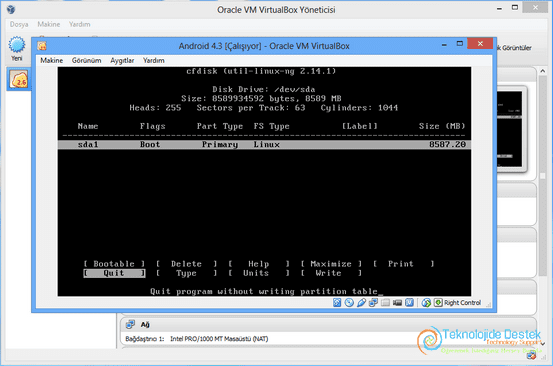Click the Maximize option in cfdisk
The width and height of the screenshot is (553, 366).
point(331,264)
